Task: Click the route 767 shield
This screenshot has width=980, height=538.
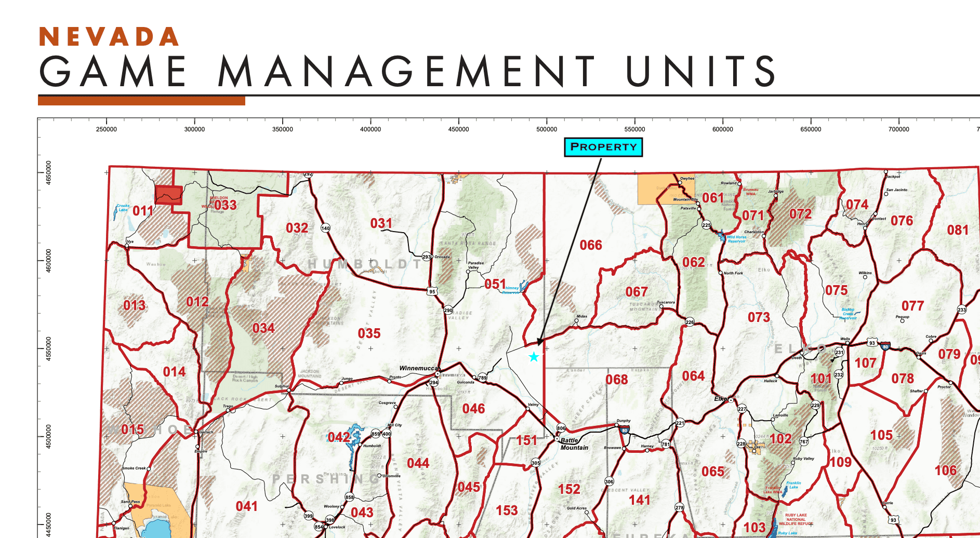Action: [x=804, y=442]
